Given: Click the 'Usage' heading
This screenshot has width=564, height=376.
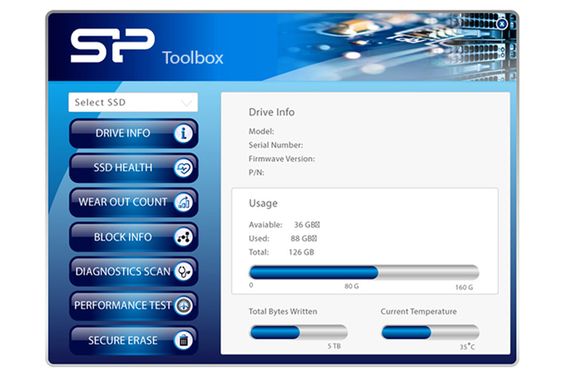Looking at the screenshot, I should (263, 203).
